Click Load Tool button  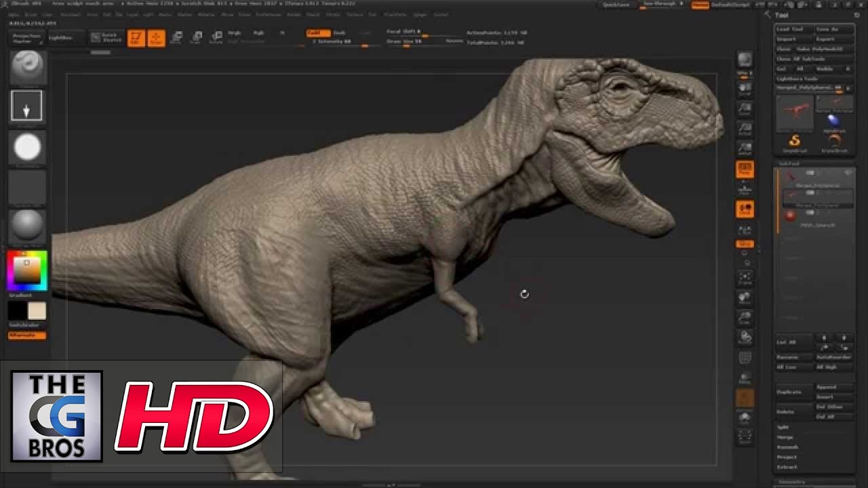[794, 29]
